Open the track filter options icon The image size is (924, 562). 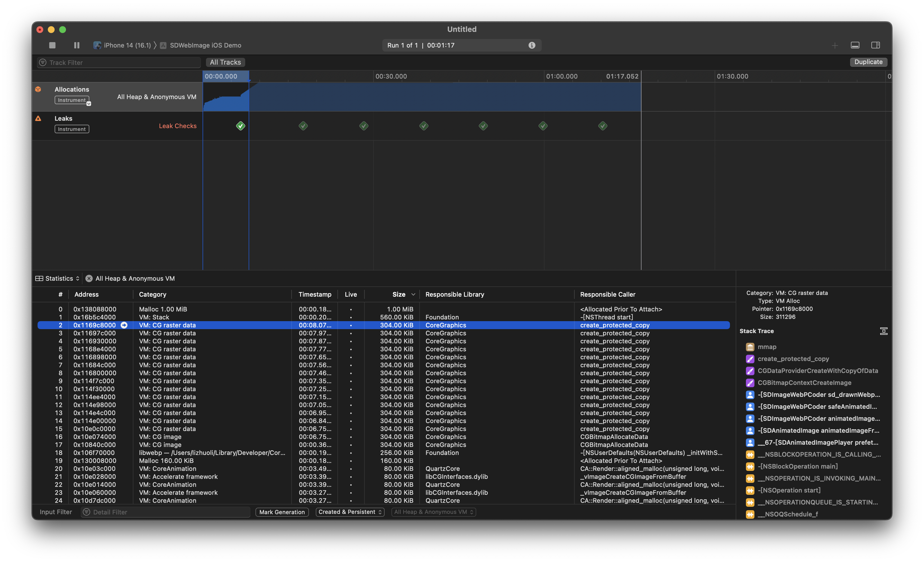click(43, 62)
